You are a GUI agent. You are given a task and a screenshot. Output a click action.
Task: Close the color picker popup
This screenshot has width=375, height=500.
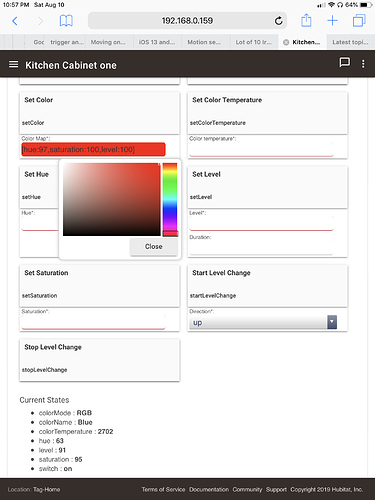coord(154,247)
